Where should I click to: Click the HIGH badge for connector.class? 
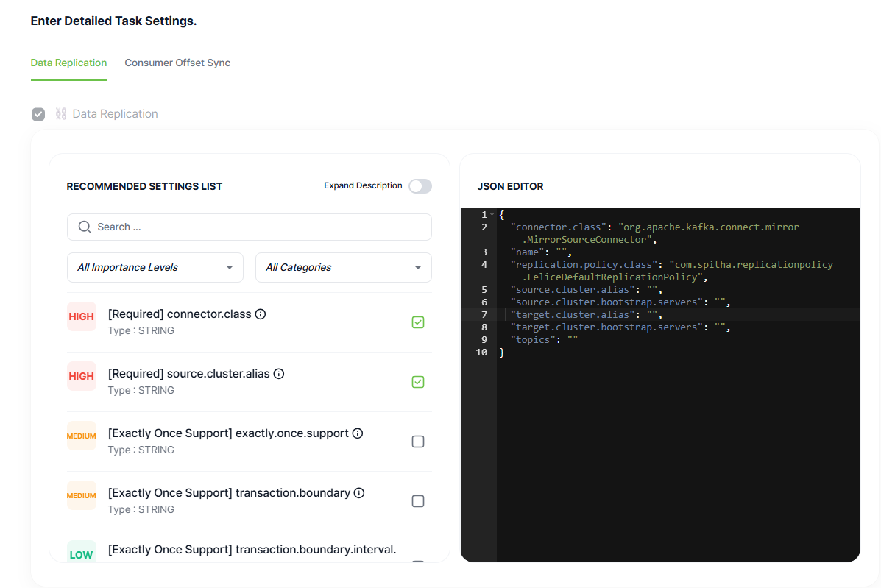(81, 316)
